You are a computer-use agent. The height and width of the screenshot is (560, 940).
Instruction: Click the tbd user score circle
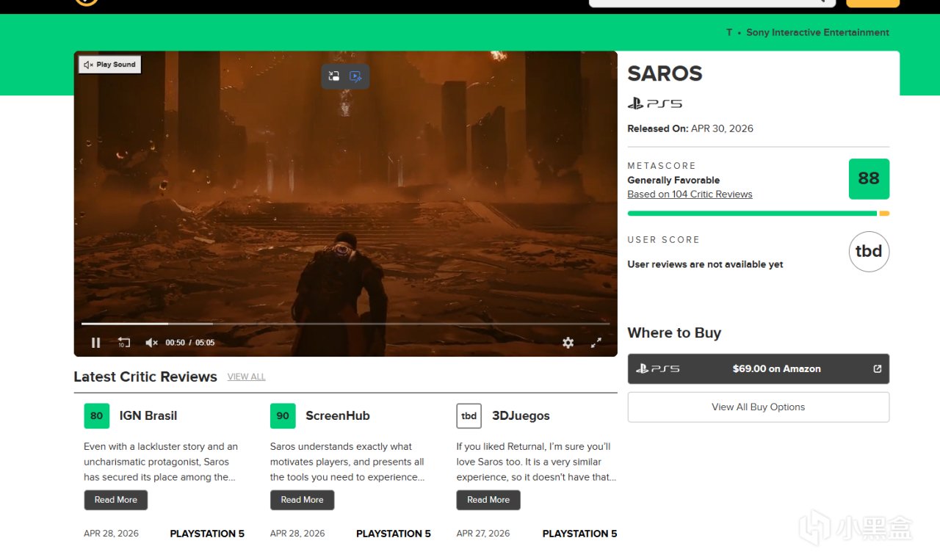[869, 252]
